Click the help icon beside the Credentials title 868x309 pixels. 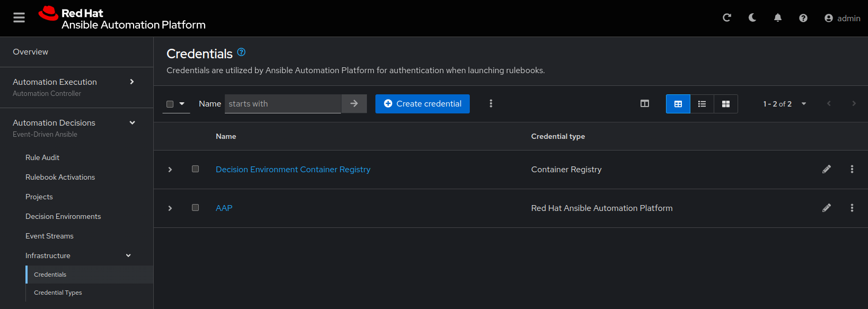pos(241,52)
